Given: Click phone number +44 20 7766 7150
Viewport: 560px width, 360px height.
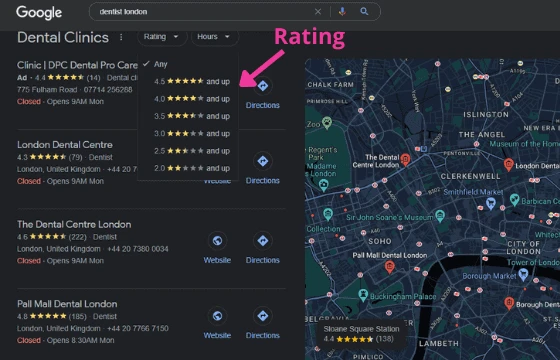Looking at the screenshot, I should (138, 329).
